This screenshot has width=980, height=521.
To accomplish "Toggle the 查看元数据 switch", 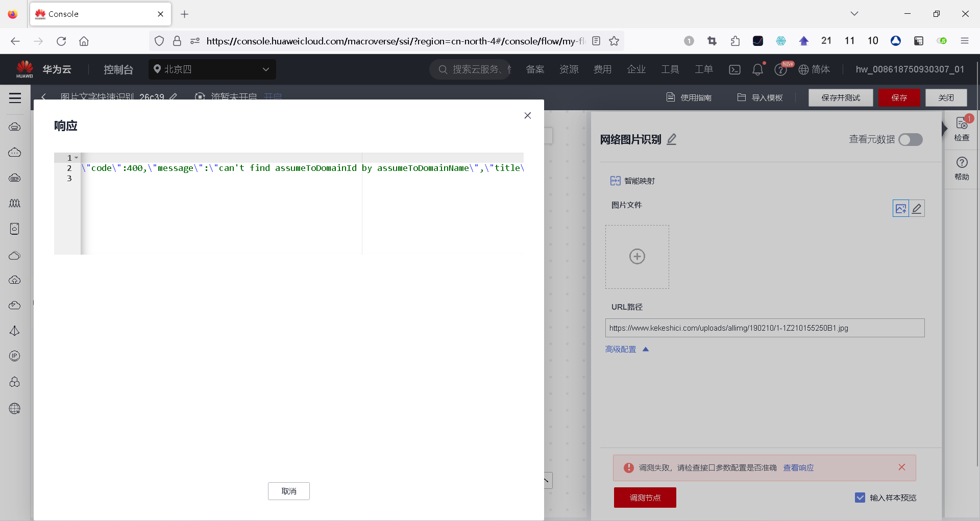I will [911, 139].
